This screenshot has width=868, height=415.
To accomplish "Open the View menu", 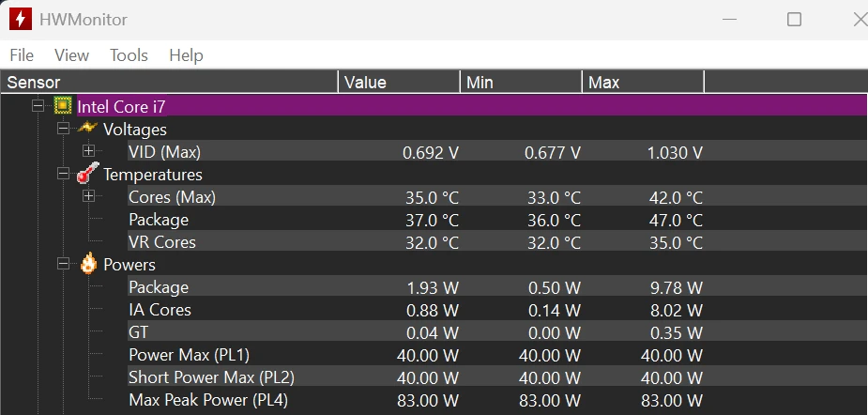I will [71, 55].
